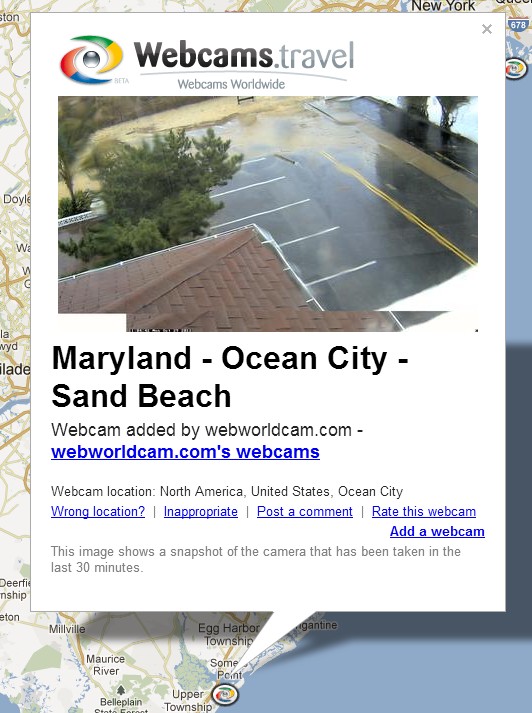The height and width of the screenshot is (713, 532).
Task: Click the New York map label
Action: pyautogui.click(x=443, y=6)
